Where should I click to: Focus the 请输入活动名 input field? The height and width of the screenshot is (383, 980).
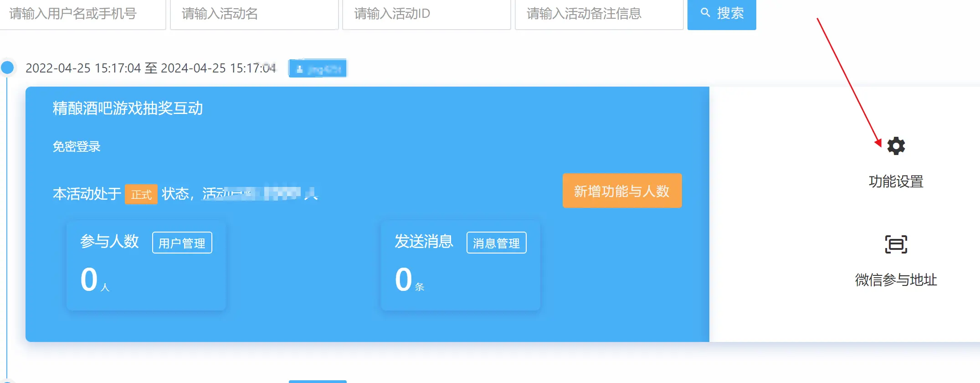click(x=254, y=14)
